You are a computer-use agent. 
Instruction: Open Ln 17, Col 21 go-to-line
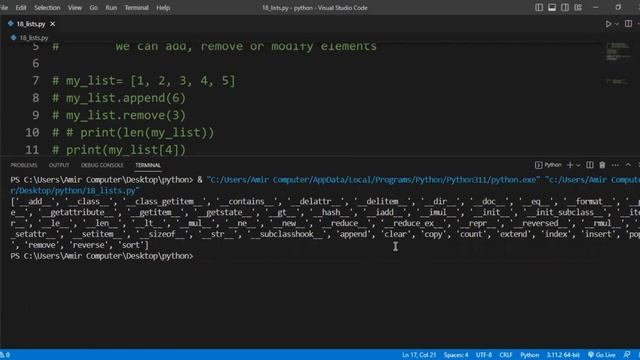[x=419, y=355]
